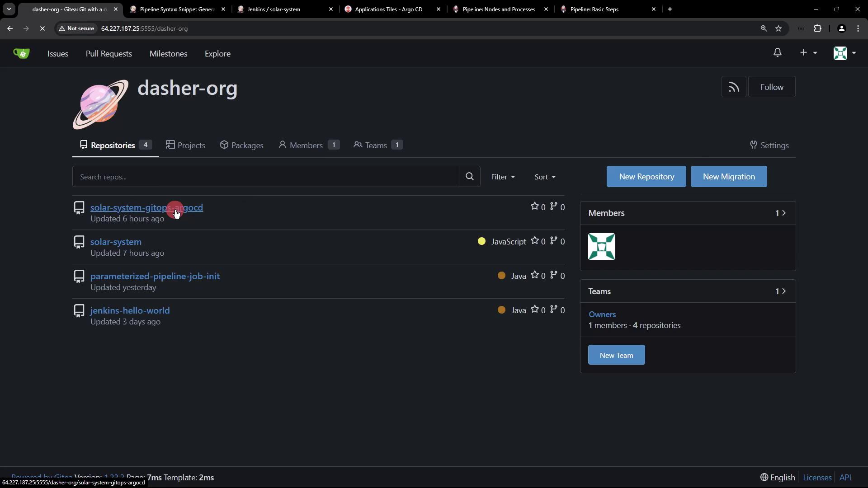Click the dasher-org planet avatar
The image size is (868, 488).
pos(100,104)
